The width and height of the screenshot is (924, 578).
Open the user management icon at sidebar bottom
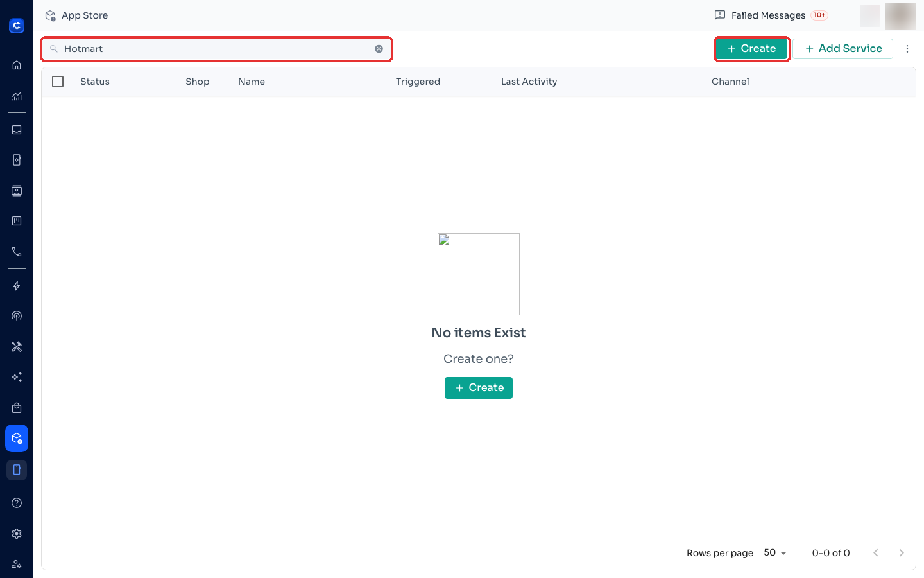click(17, 564)
